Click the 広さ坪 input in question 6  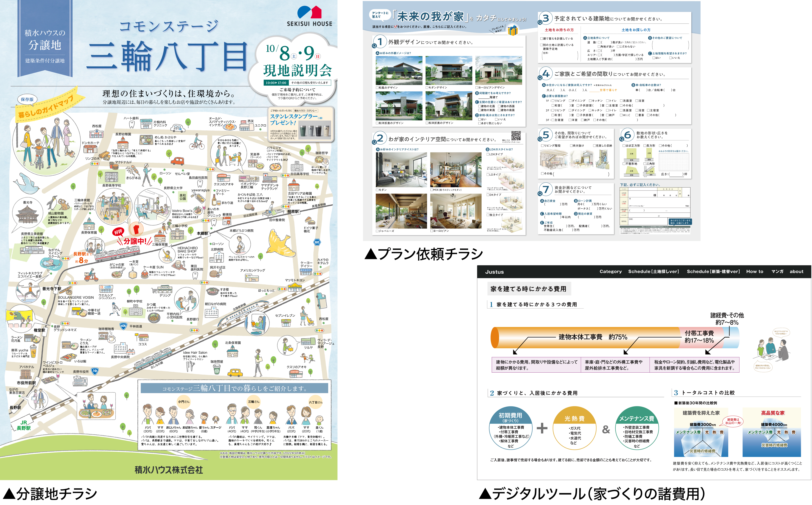click(676, 174)
